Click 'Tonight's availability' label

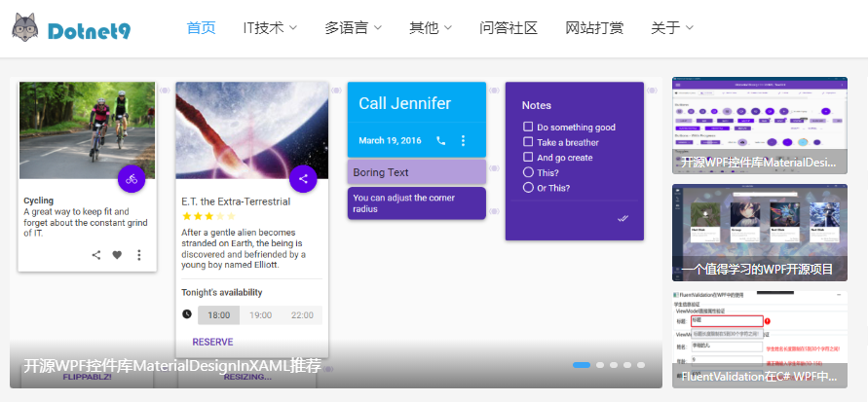[221, 293]
